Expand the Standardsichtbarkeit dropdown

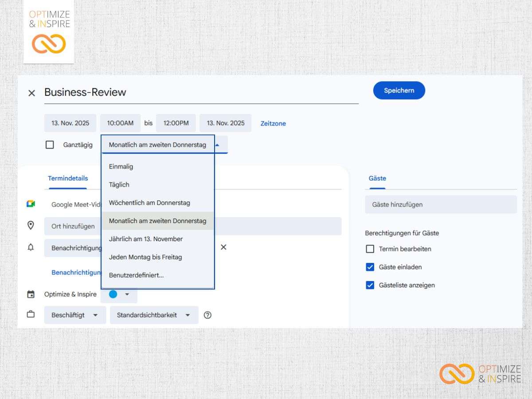154,315
